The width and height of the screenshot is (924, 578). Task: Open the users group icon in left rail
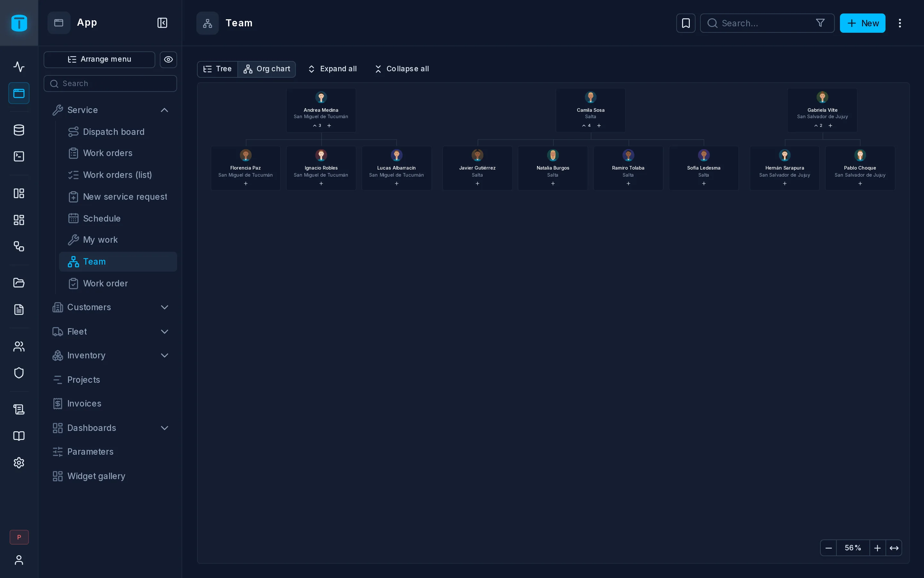click(x=19, y=346)
